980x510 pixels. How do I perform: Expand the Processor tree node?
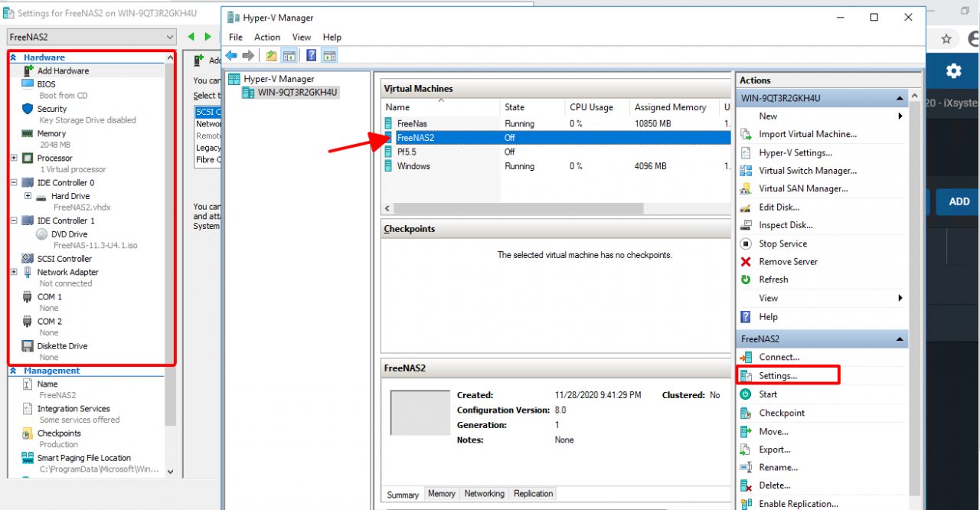point(14,159)
